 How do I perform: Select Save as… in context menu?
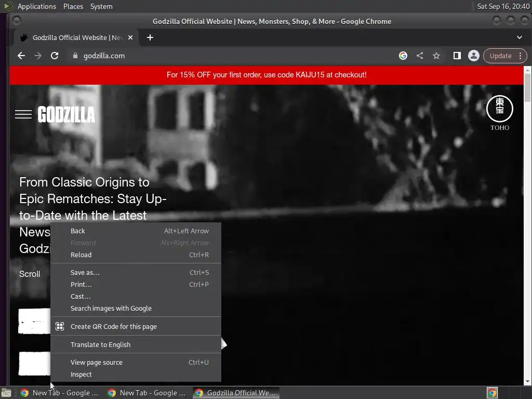[136, 272]
